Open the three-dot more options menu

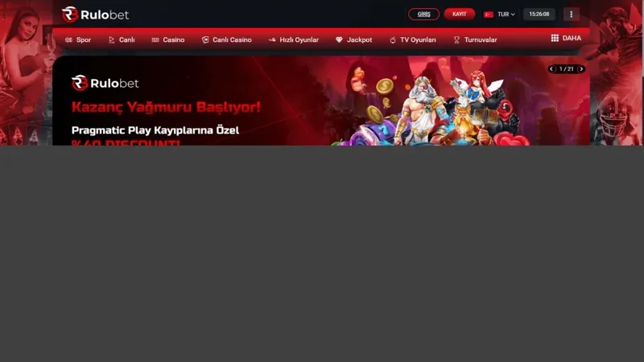[571, 14]
